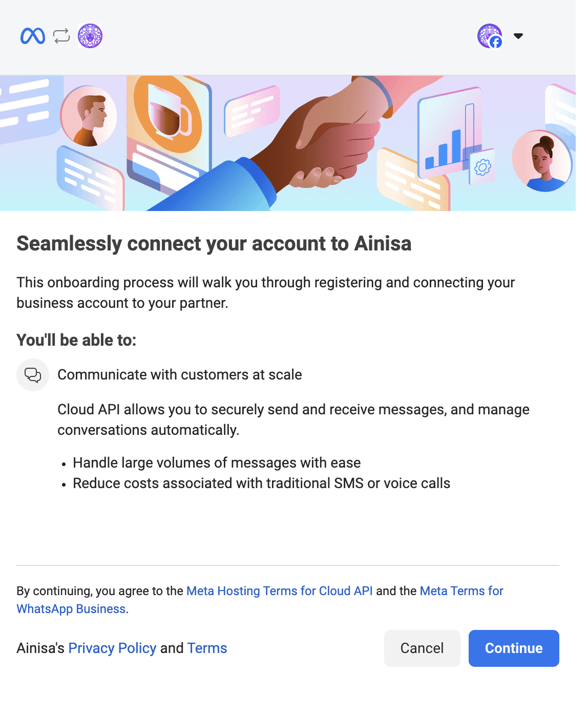588x716 pixels.
Task: Click the bullet about reducing SMS costs
Action: click(261, 483)
